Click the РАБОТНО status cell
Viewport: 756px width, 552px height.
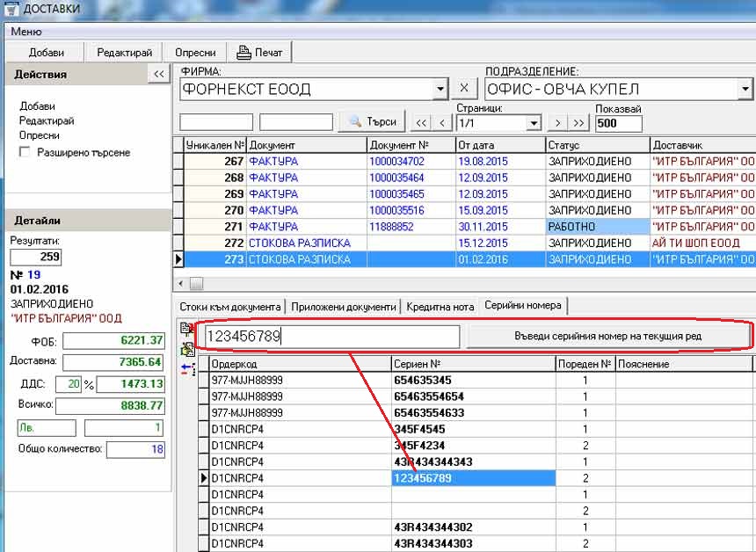(598, 227)
